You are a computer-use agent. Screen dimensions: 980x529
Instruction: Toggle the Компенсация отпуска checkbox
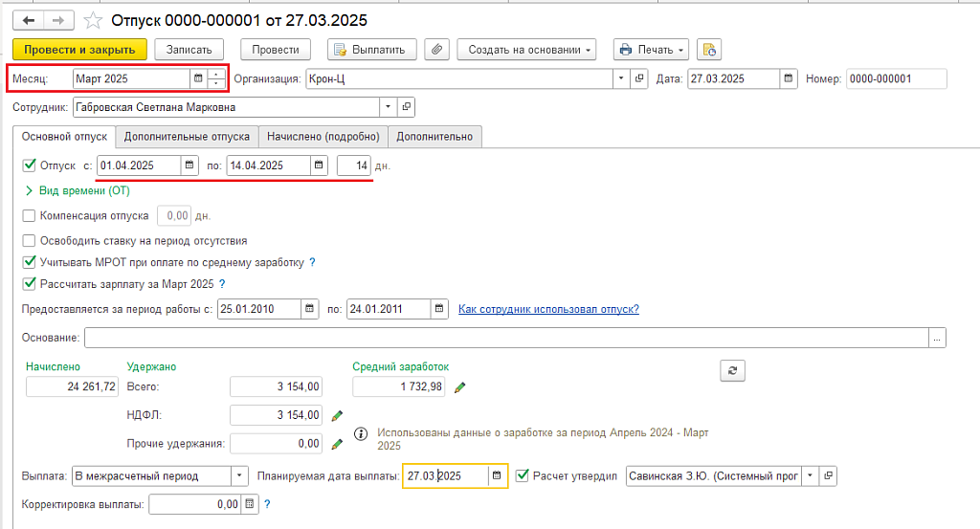29,216
